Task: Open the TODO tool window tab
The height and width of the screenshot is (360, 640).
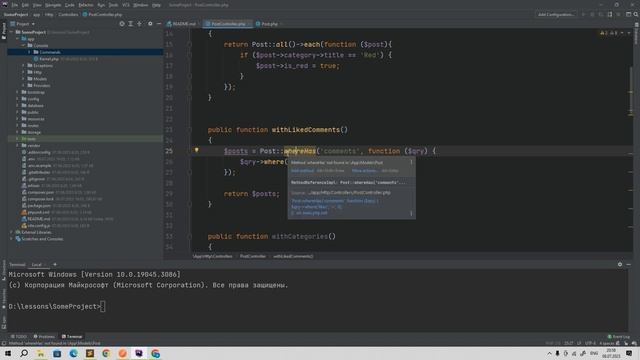Action: (19, 336)
